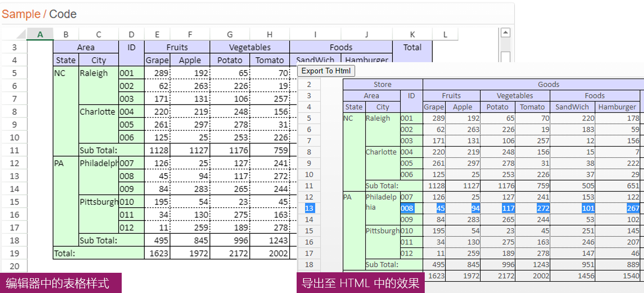Viewport: 644px width, 293px height.
Task: Select the NC state cell in editor sheet
Action: [x=66, y=111]
